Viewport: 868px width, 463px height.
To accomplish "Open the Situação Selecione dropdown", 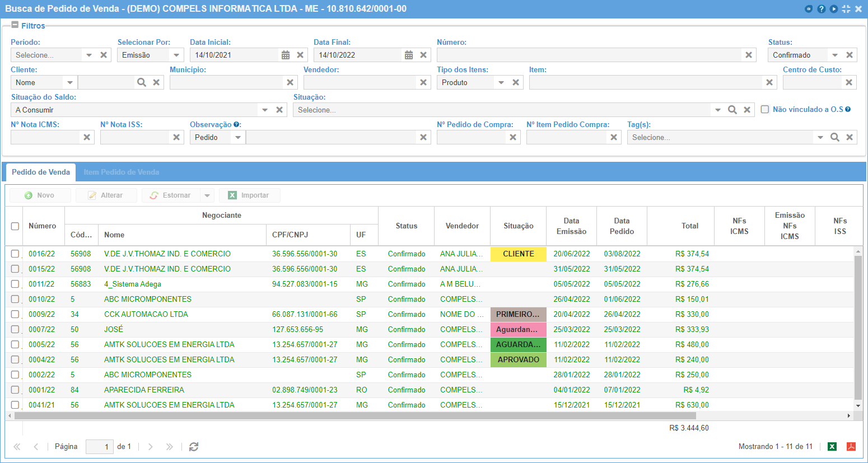I will pos(717,110).
